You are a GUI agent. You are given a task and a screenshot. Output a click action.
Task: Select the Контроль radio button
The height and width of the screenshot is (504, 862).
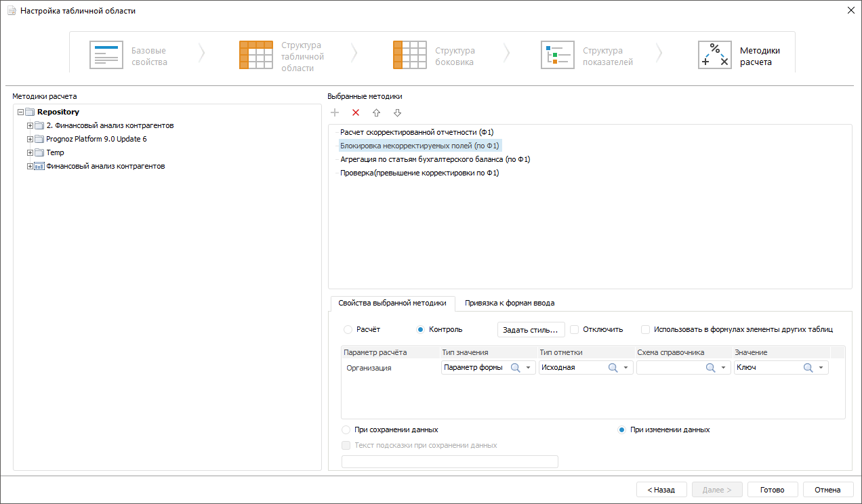(x=420, y=330)
